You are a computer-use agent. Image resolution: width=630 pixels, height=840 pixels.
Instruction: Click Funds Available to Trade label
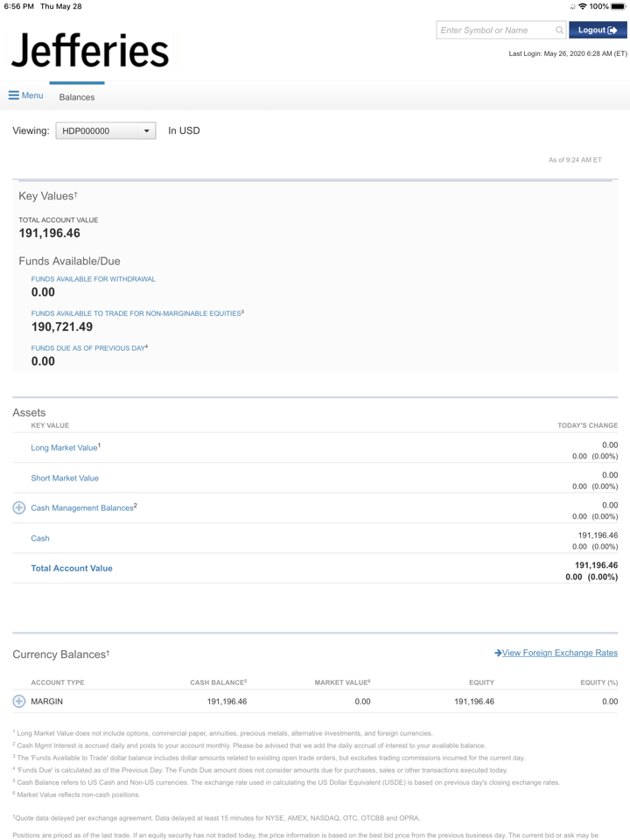(136, 313)
